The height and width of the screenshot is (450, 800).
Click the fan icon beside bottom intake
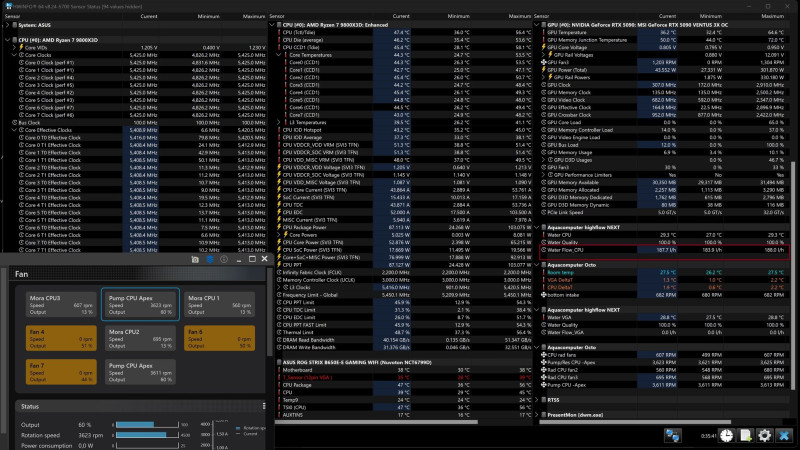(544, 295)
